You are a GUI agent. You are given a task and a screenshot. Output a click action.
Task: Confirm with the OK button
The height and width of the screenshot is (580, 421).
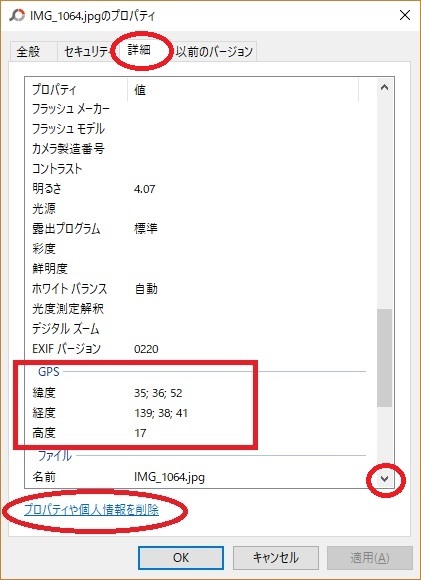pyautogui.click(x=181, y=557)
